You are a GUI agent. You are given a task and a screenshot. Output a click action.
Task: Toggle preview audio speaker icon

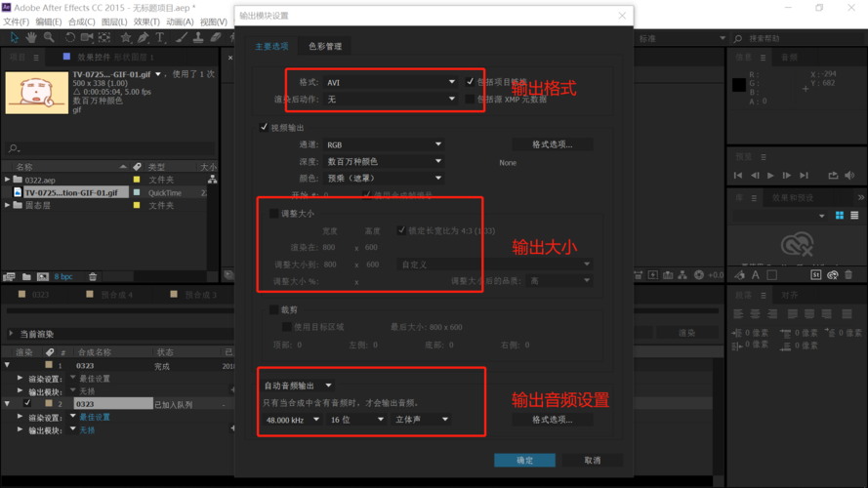click(849, 176)
